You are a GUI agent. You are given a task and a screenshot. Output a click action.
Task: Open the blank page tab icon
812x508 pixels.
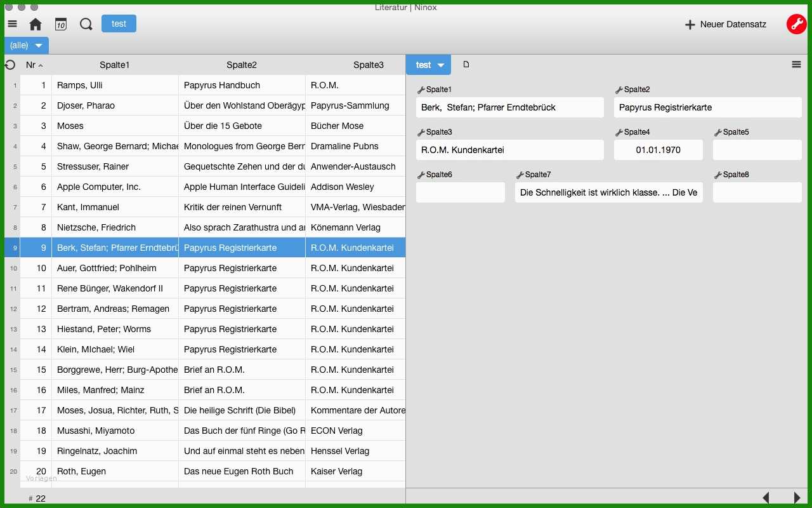pos(466,65)
